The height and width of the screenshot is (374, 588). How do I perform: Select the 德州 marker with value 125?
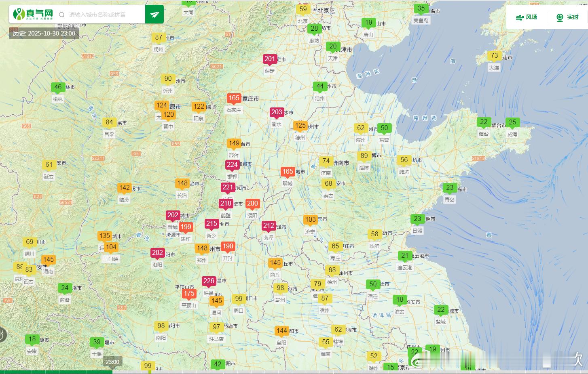pos(300,126)
